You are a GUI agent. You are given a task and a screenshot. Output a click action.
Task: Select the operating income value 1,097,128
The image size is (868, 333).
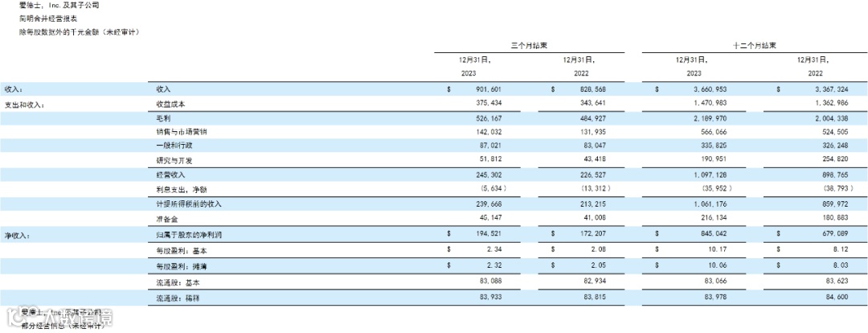(709, 175)
